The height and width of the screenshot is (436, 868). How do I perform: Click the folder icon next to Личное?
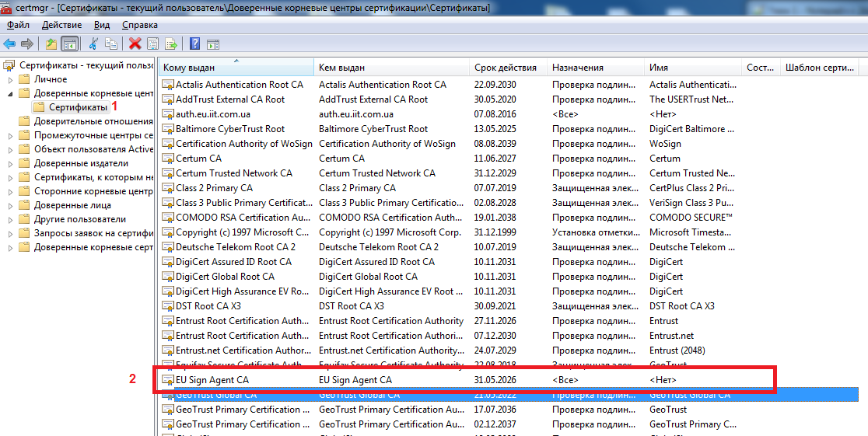click(24, 79)
